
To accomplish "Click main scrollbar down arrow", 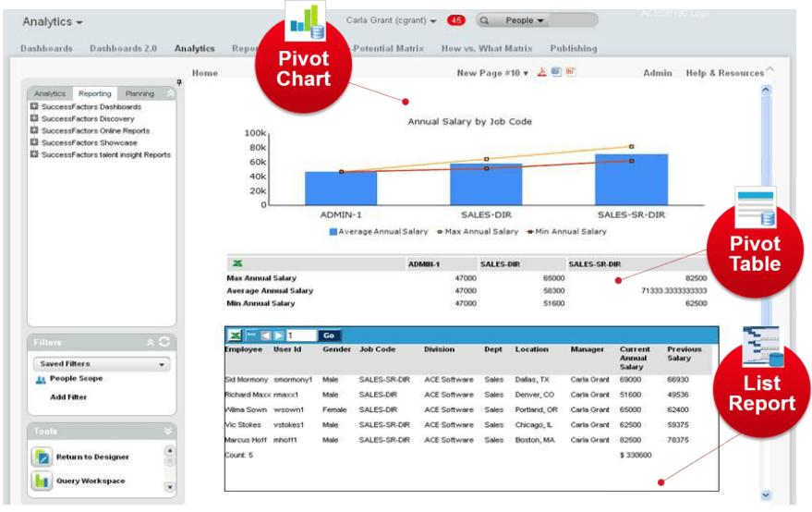I will 767,495.
